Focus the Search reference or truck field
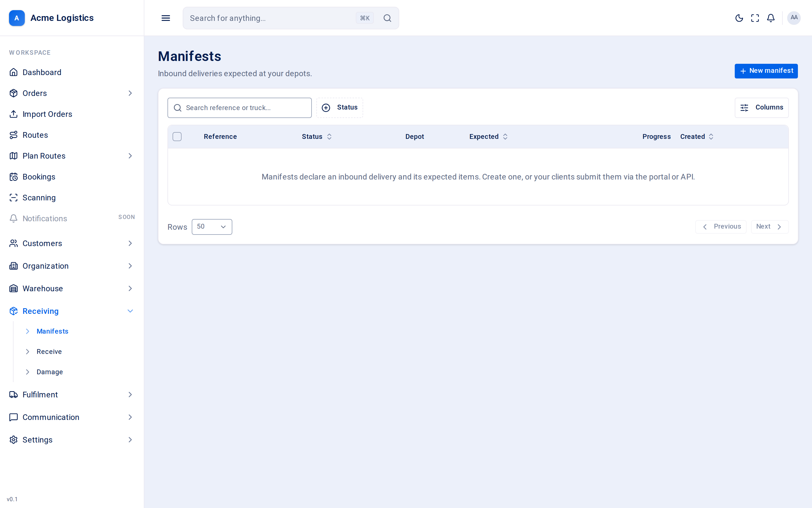Viewport: 812px width, 508px height. click(x=240, y=108)
